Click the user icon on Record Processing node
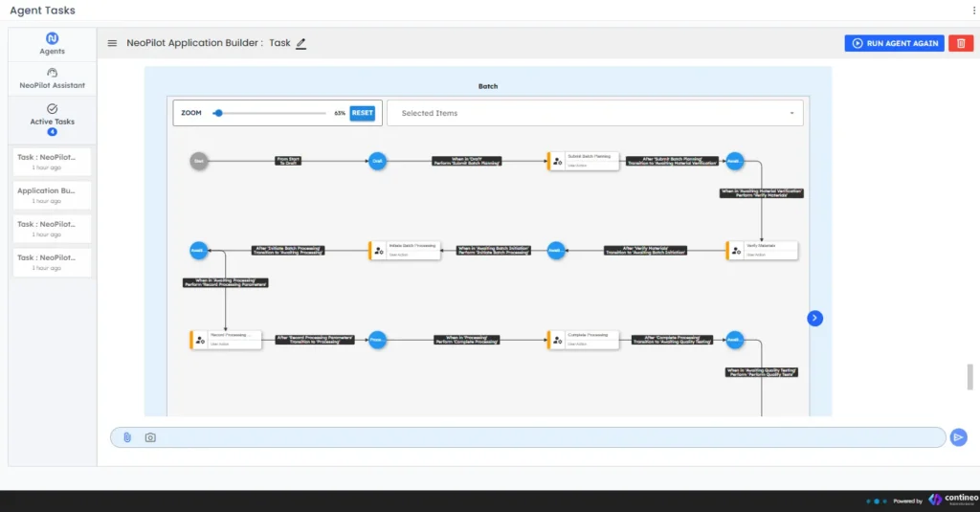 pos(200,340)
